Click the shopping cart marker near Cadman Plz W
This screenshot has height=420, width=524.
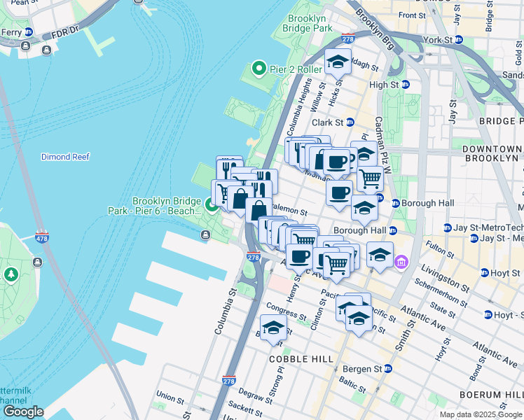pyautogui.click(x=371, y=181)
